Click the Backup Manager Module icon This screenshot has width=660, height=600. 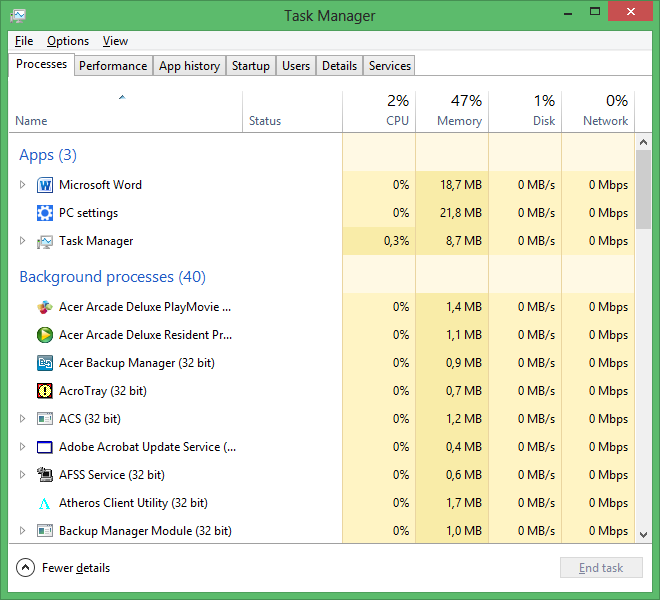click(x=45, y=531)
